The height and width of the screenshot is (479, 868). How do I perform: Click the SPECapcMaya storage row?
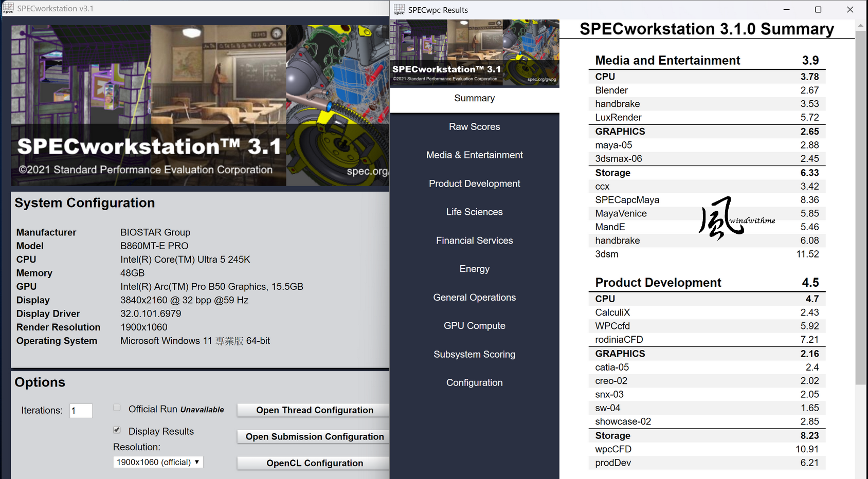coord(707,200)
